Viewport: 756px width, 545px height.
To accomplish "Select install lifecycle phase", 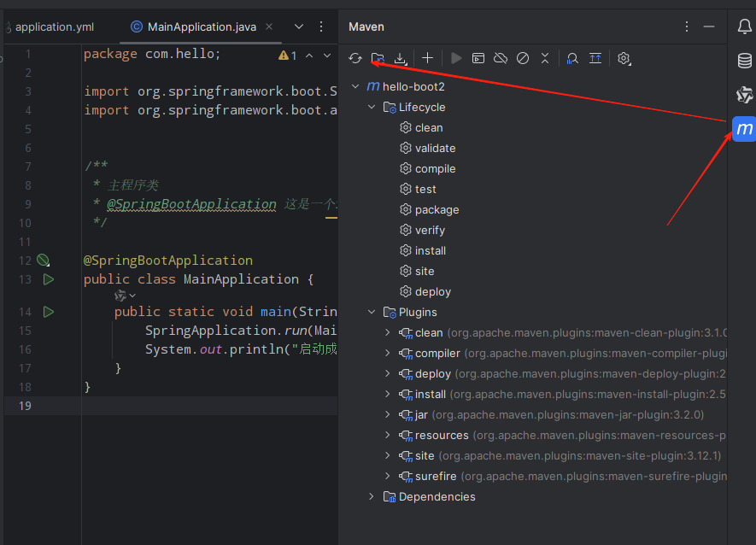I will tap(423, 251).
